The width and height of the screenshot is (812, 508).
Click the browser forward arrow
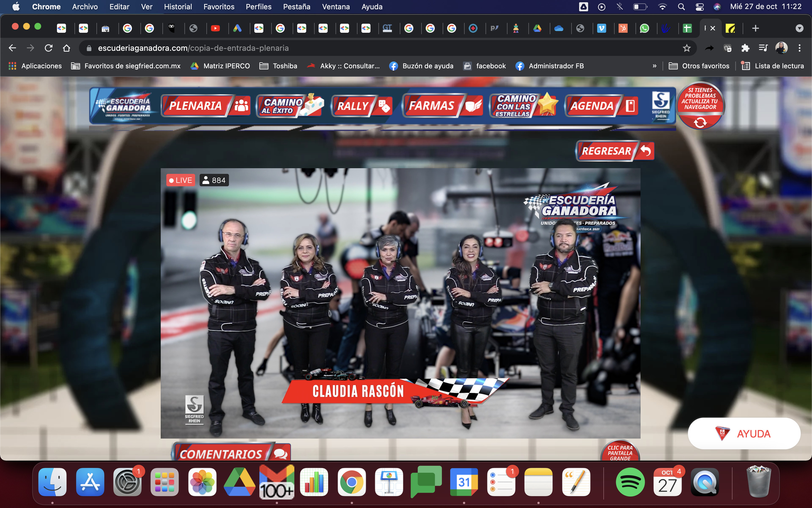click(x=30, y=48)
